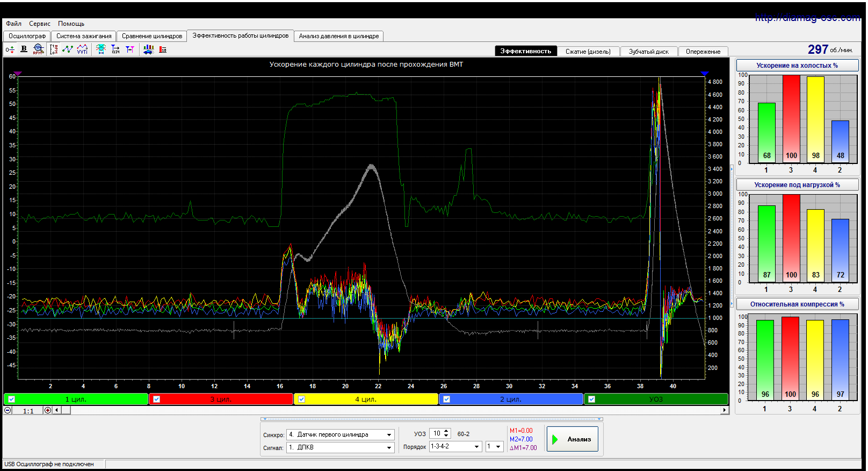Open the Файл menu
868x471 pixels.
point(14,24)
